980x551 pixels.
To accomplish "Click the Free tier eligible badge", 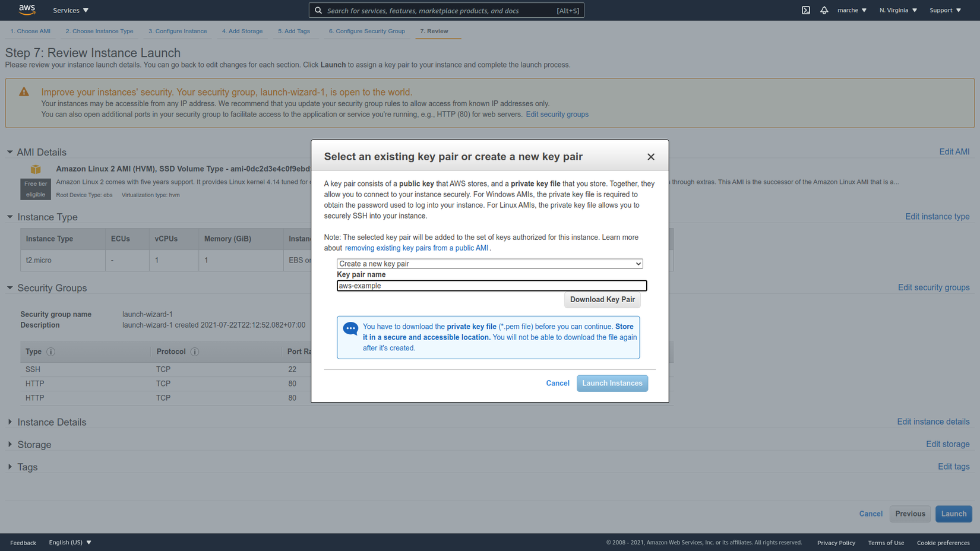I will coord(36,189).
